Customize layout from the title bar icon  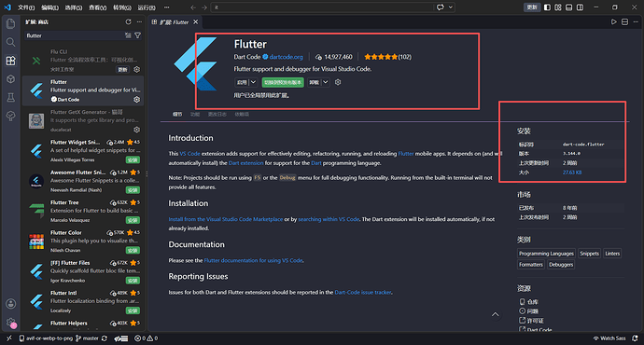pos(558,7)
